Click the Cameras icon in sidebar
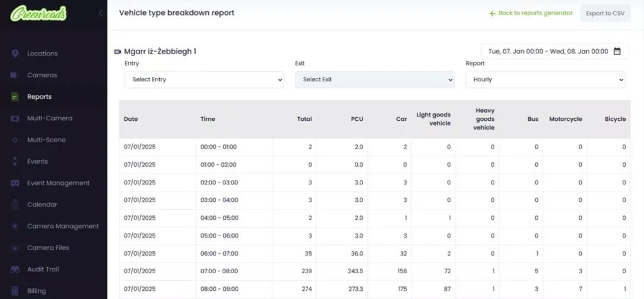644x299 pixels. pyautogui.click(x=14, y=75)
